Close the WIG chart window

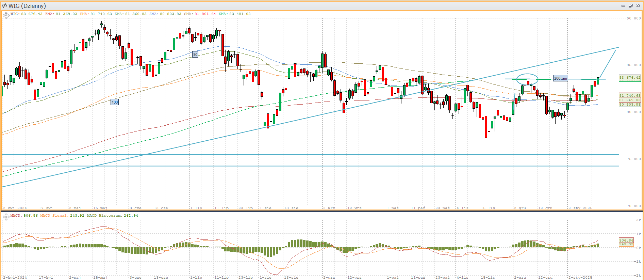point(638,6)
